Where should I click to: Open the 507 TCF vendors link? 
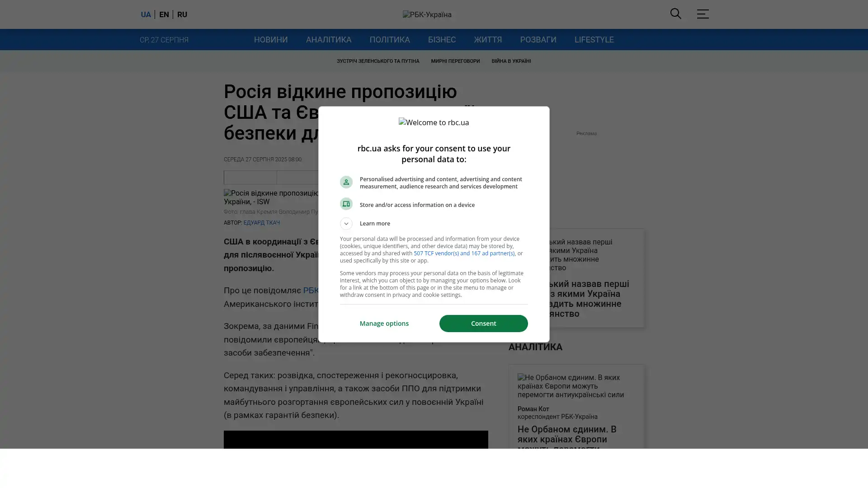coord(464,253)
